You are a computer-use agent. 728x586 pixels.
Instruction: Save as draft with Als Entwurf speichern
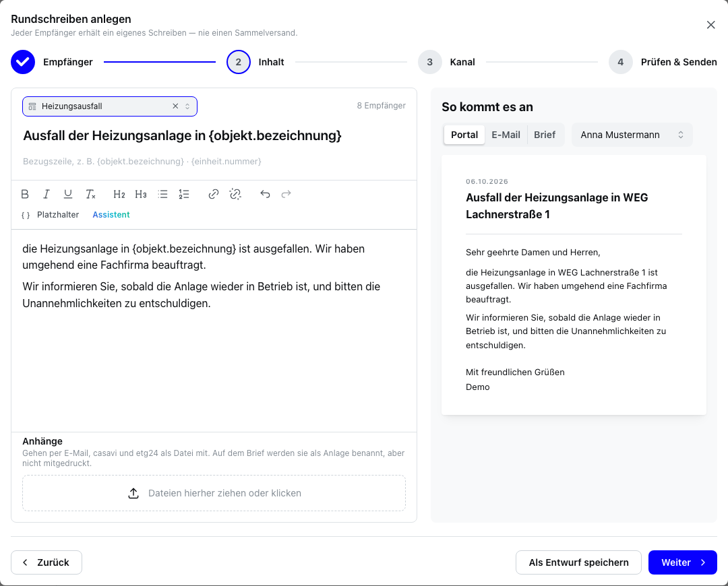point(578,562)
